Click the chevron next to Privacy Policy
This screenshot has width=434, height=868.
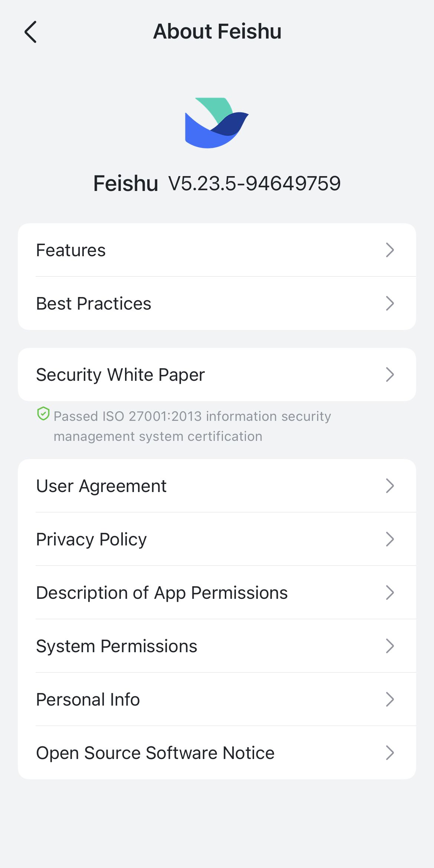click(x=389, y=539)
